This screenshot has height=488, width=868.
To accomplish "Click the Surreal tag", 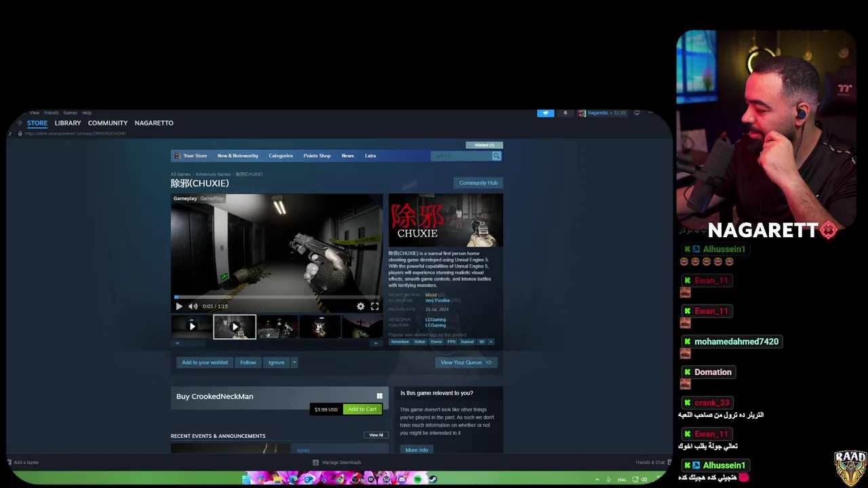I will 467,342.
